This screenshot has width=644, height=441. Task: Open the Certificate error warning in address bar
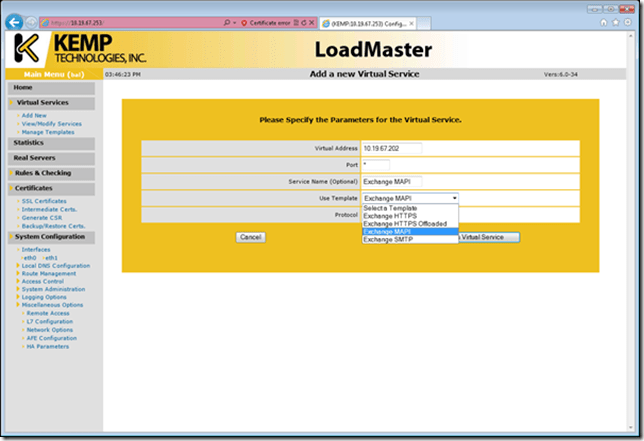pyautogui.click(x=268, y=21)
